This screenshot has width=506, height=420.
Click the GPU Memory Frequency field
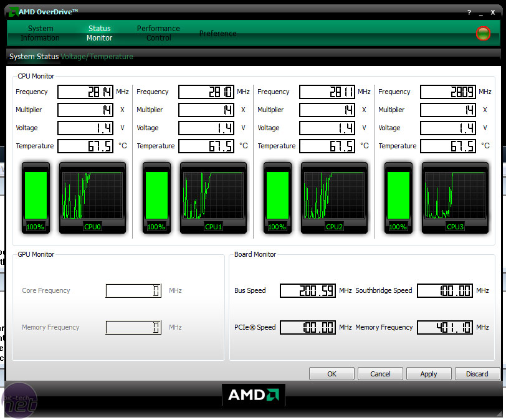click(133, 327)
